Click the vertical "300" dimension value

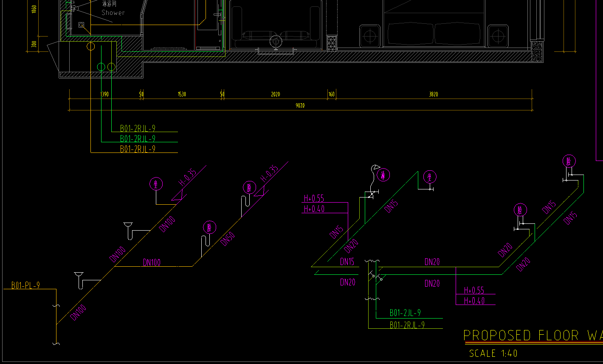(34, 44)
